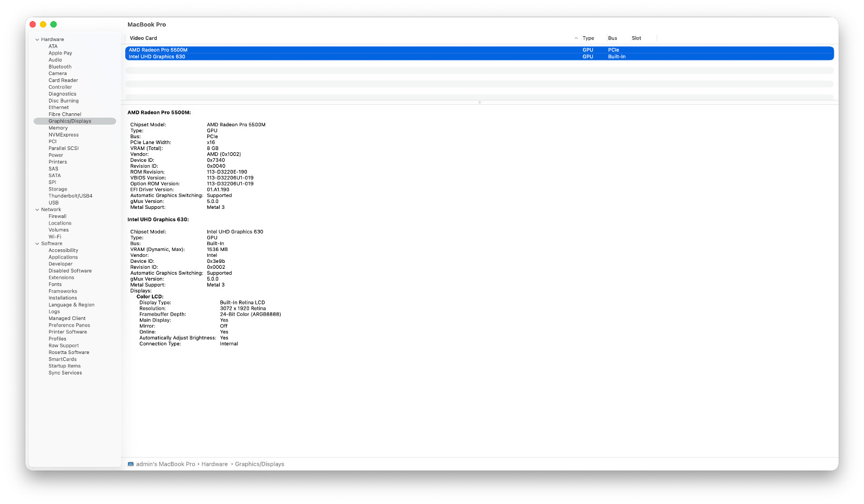Select Fibre Channel in the sidebar
864x504 pixels.
pos(65,114)
